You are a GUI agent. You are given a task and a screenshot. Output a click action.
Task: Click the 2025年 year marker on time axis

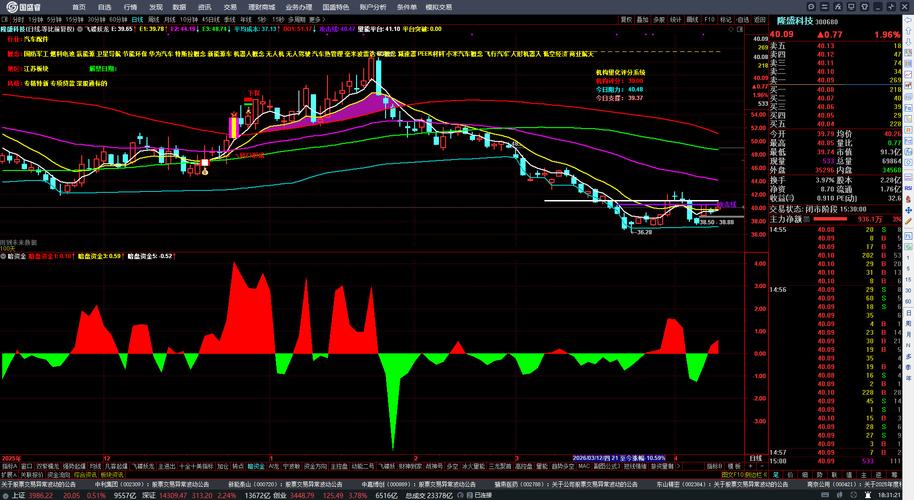coord(10,459)
